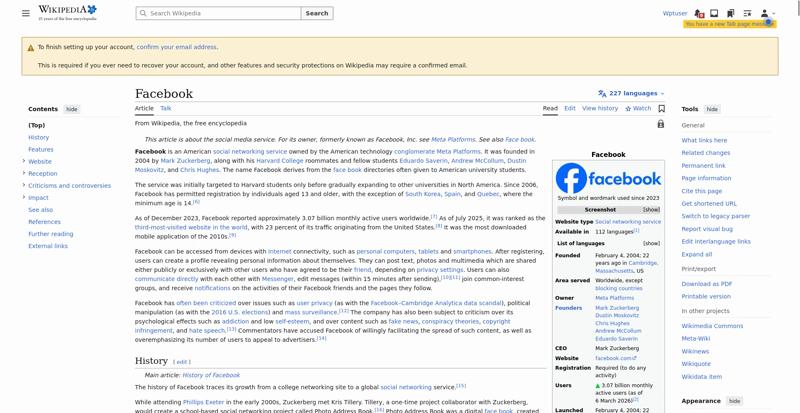Image resolution: width=800 pixels, height=413 pixels.
Task: Hide the Tools sidebar
Action: pos(712,109)
